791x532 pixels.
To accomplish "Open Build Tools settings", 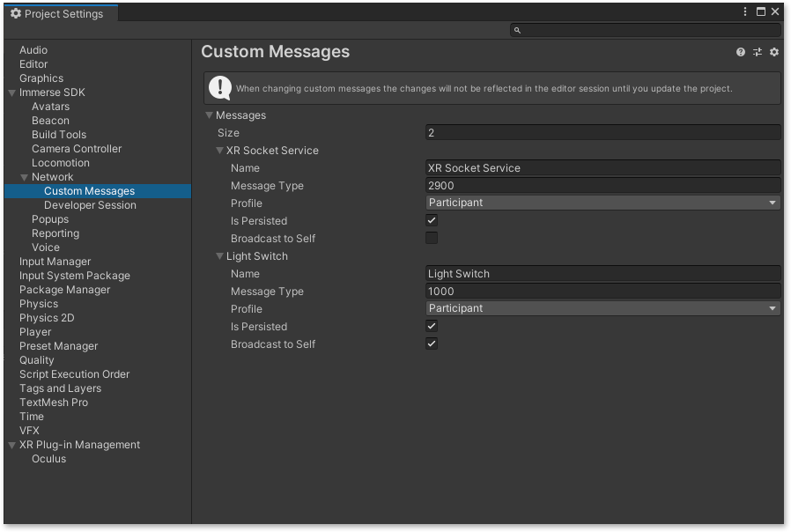I will pos(59,135).
